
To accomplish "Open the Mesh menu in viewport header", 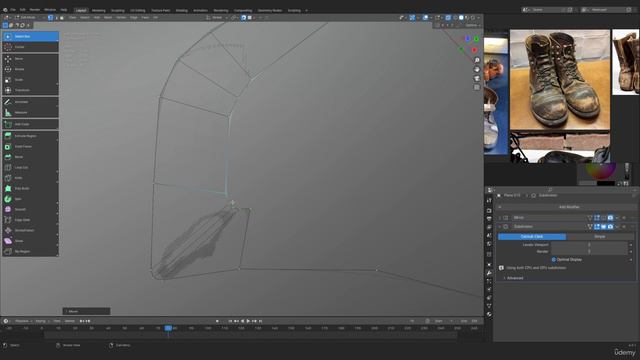I will click(108, 18).
